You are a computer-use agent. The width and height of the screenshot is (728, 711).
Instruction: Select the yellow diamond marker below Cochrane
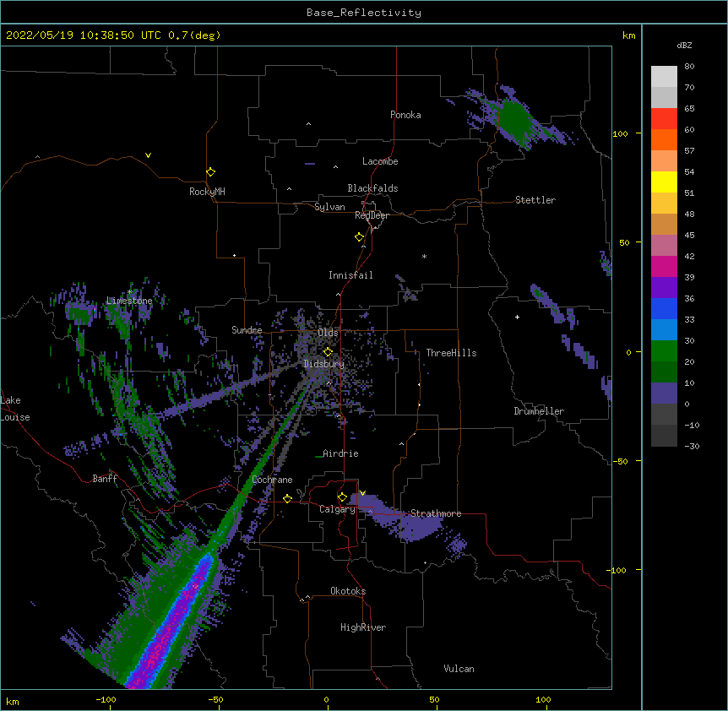click(x=287, y=498)
